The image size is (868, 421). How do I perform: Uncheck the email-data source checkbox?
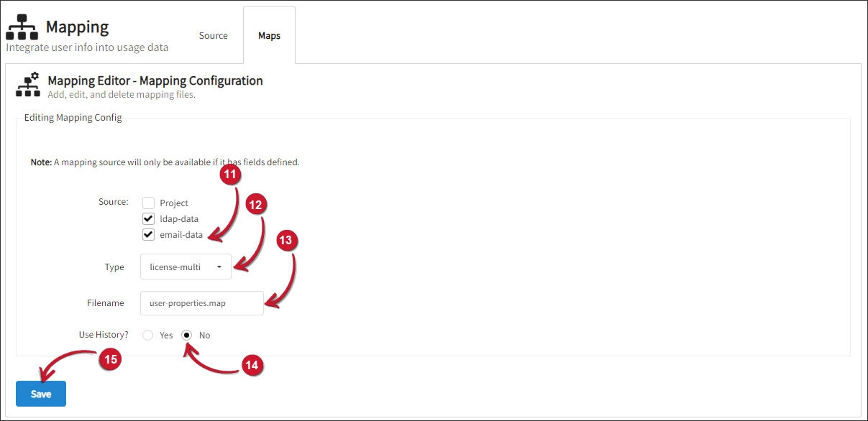149,234
